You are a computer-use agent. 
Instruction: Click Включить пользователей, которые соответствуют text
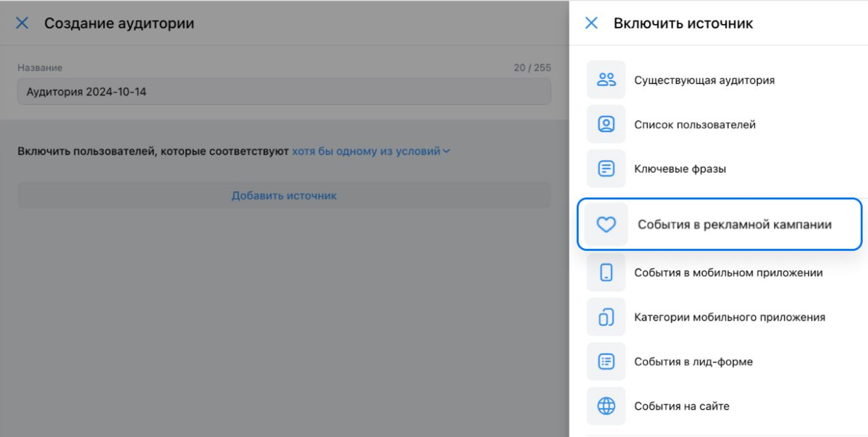153,151
